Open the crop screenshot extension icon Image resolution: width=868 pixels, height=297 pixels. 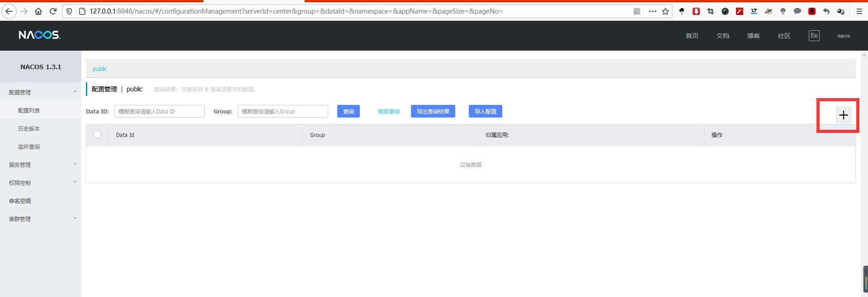[711, 11]
